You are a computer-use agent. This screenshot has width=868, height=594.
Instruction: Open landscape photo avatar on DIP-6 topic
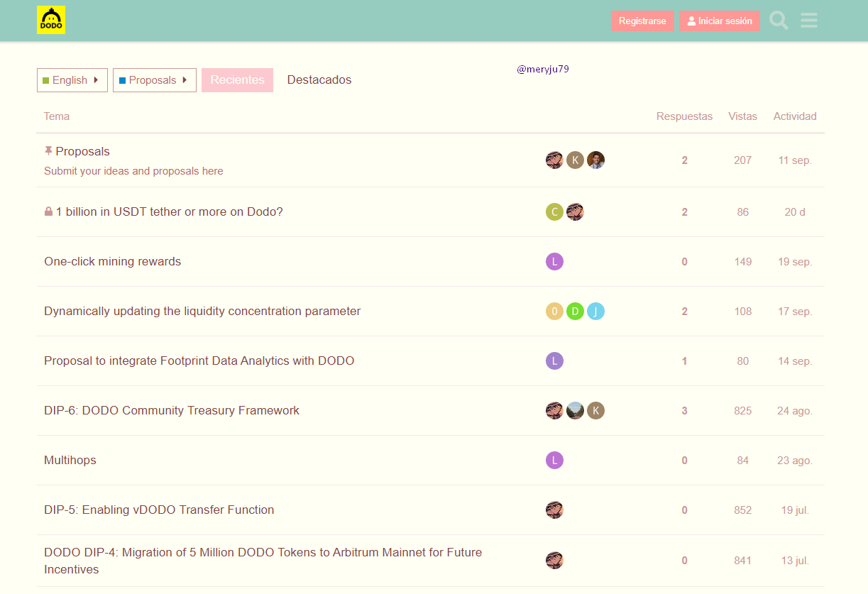pos(575,410)
